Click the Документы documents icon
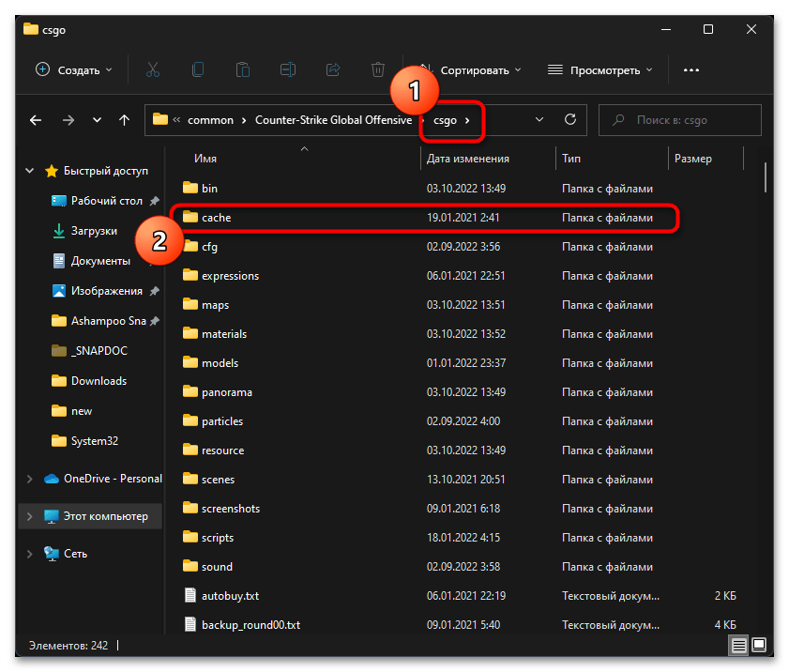Image resolution: width=789 pixels, height=672 pixels. 59,261
